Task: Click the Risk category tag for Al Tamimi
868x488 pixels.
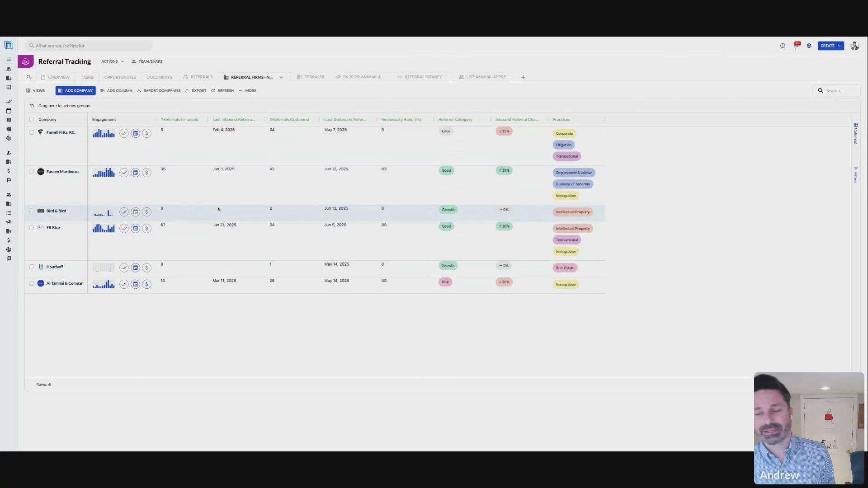Action: pyautogui.click(x=445, y=282)
